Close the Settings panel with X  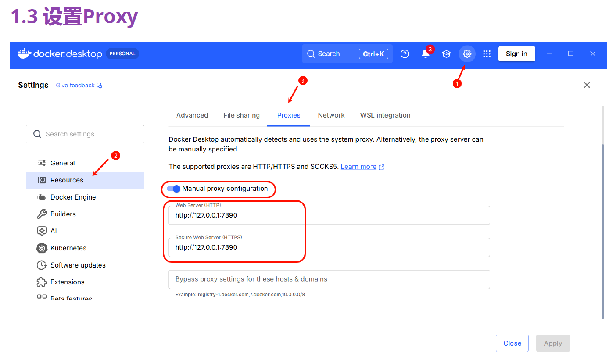[x=587, y=85]
